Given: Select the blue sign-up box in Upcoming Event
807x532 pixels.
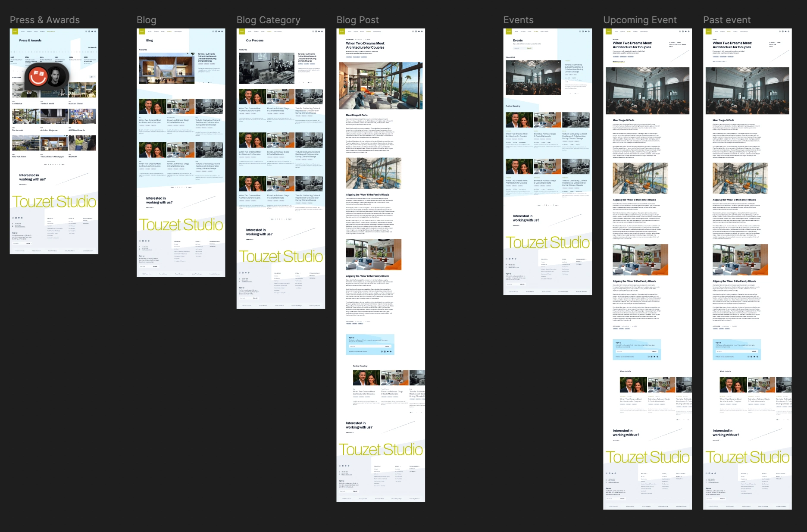Looking at the screenshot, I should pyautogui.click(x=637, y=350).
